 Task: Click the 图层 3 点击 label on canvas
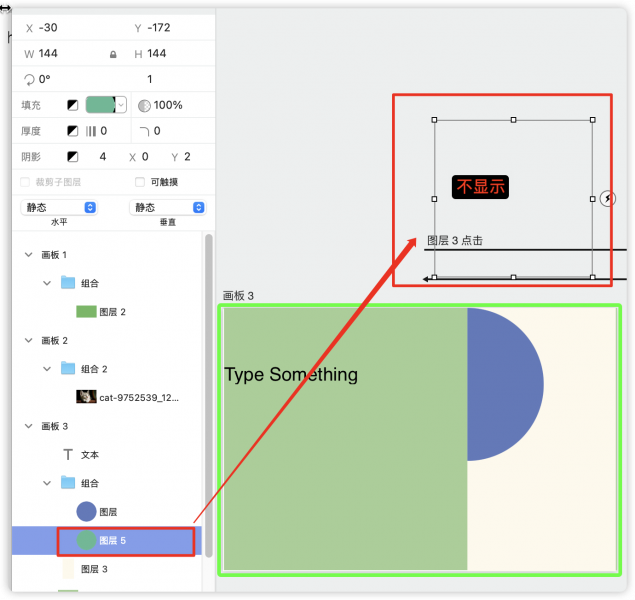tap(455, 241)
